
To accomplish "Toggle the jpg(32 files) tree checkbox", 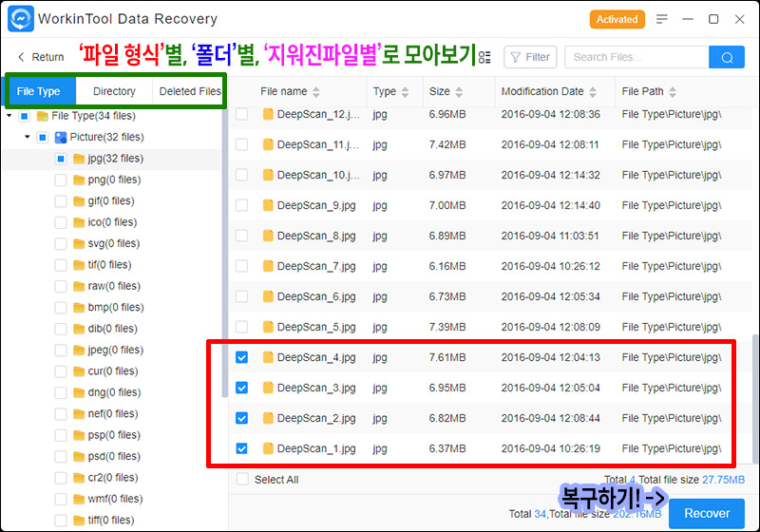I will click(x=61, y=159).
